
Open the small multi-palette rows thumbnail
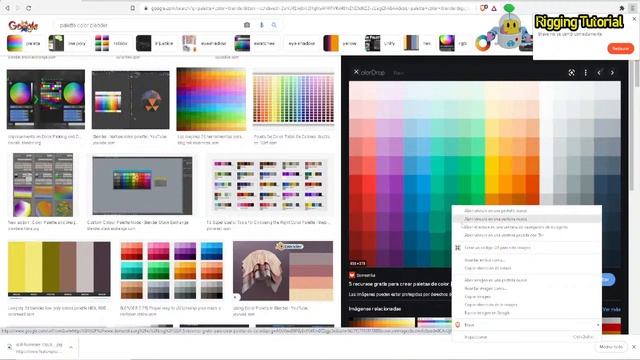coord(270,185)
